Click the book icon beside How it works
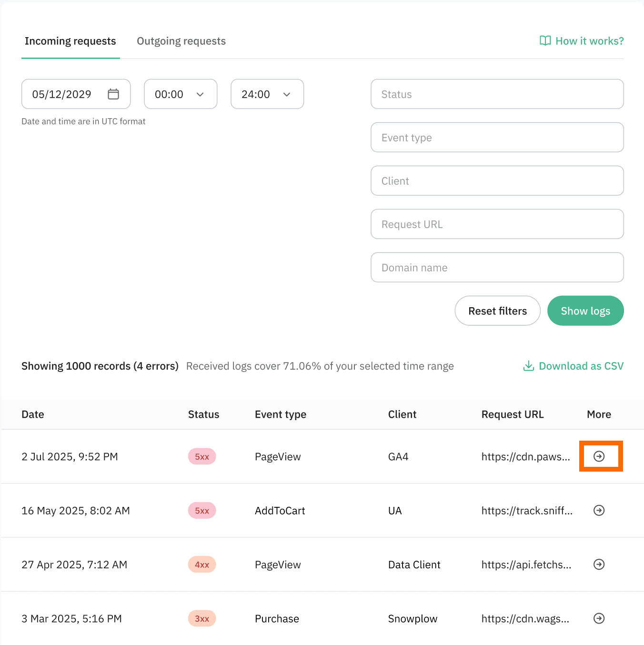Image resolution: width=644 pixels, height=645 pixels. [x=544, y=41]
